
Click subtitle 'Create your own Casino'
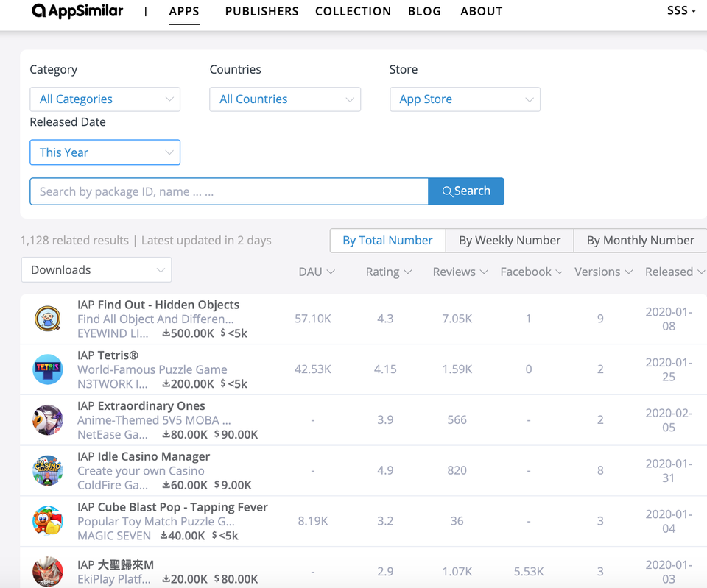point(141,470)
